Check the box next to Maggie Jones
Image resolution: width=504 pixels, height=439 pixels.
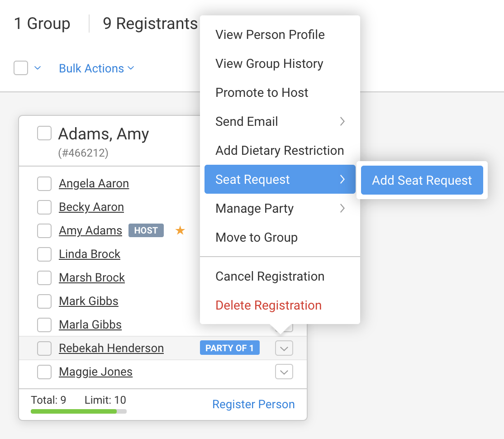click(x=44, y=372)
